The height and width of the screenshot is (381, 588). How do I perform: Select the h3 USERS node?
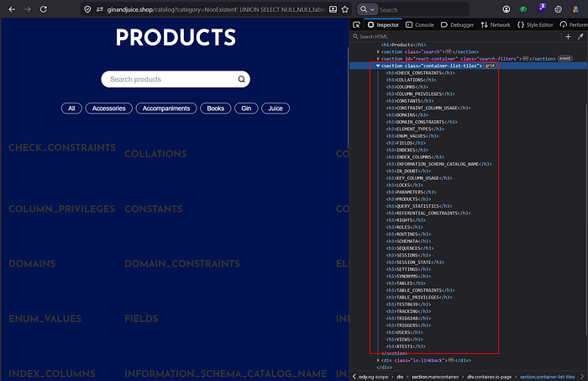(x=405, y=332)
